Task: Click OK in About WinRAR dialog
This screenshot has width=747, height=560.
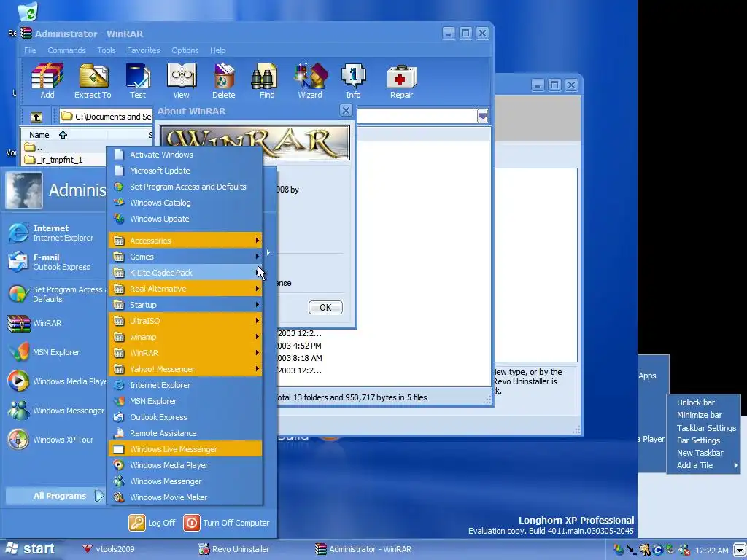Action: (x=325, y=308)
